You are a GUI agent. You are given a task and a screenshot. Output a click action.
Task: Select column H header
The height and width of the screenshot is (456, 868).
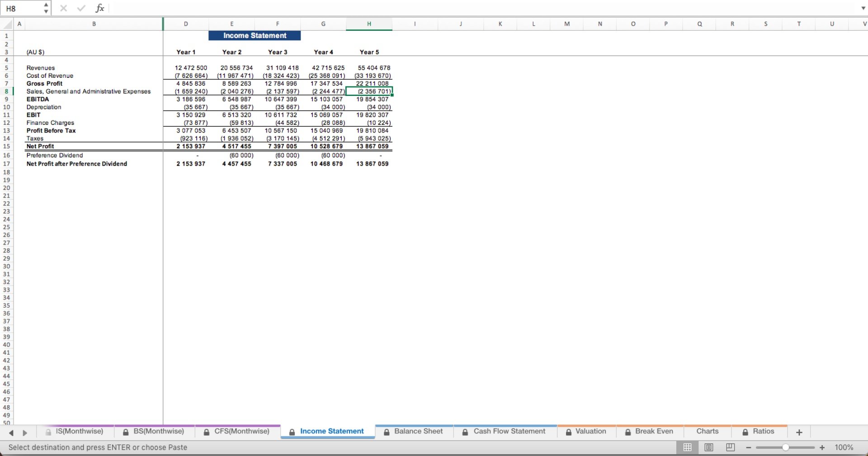pos(369,24)
